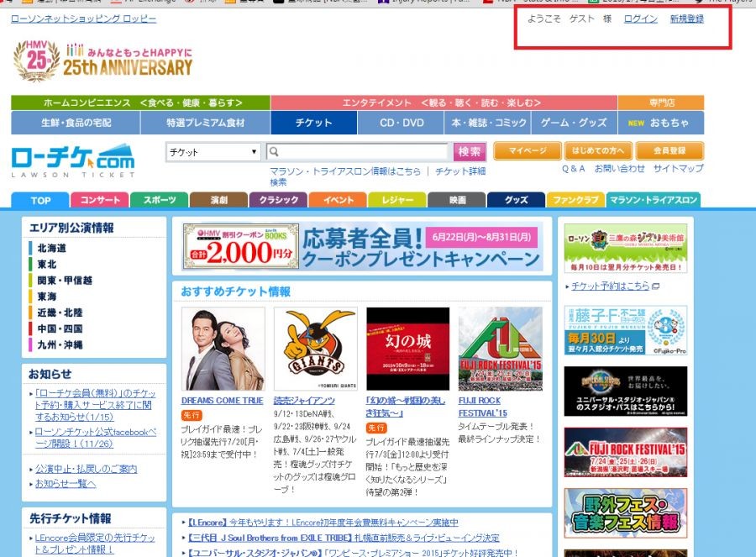Viewport: 756px width, 557px height.
Task: Click the 幻の城 red poster thumbnail
Action: 408,349
